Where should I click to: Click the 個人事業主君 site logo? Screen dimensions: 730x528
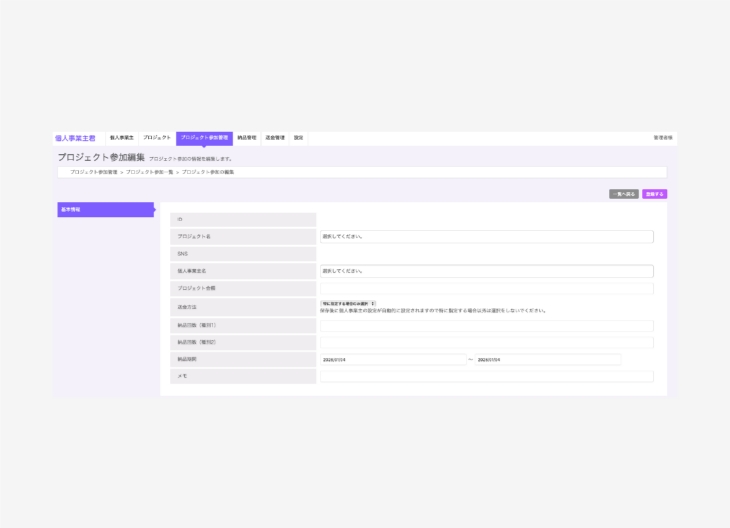tap(75, 138)
